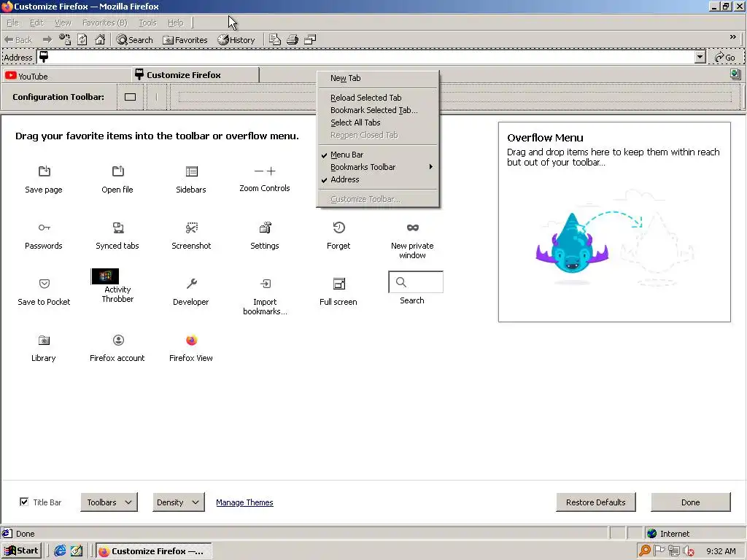Viewport: 747px width, 560px height.
Task: Open the Toolbars dropdown
Action: pos(109,502)
